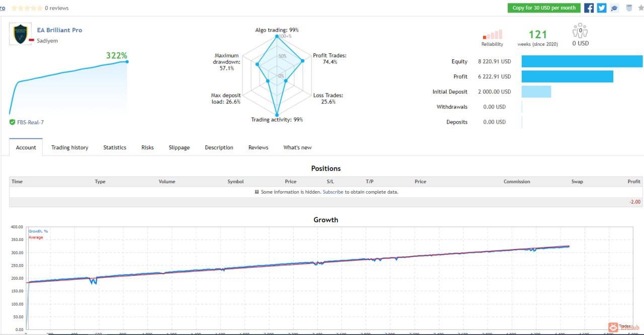Click the Commission column header
The width and height of the screenshot is (644, 335).
pyautogui.click(x=517, y=182)
